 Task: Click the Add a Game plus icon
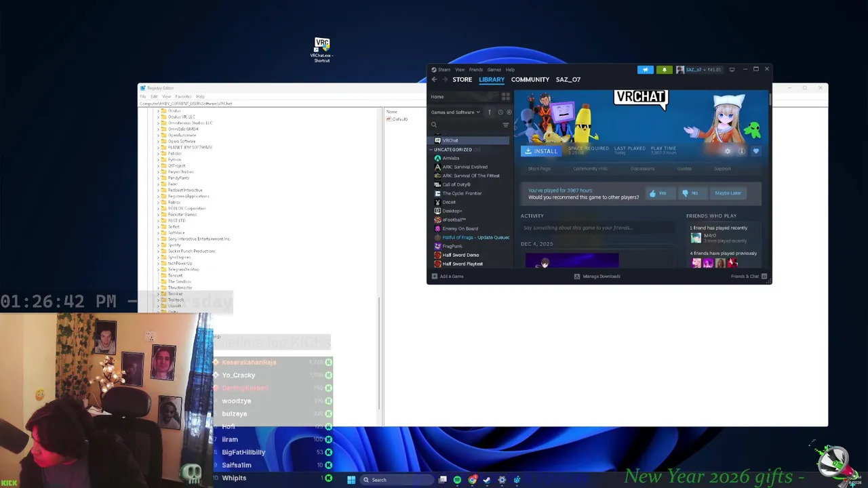tap(435, 277)
